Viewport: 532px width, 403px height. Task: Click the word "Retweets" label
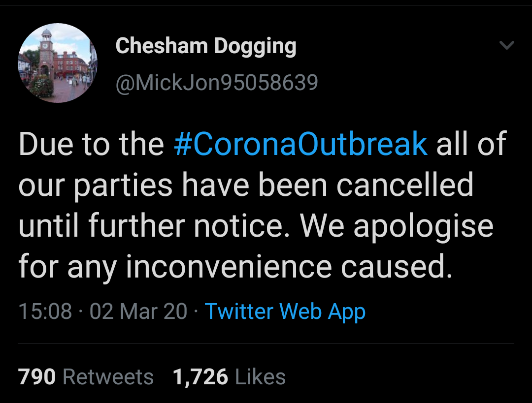coord(108,377)
